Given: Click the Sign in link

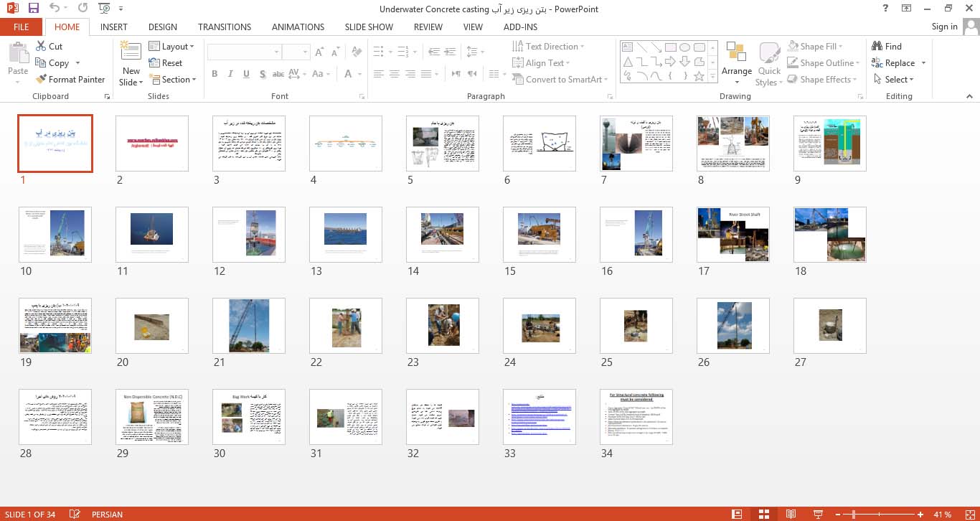Looking at the screenshot, I should (x=944, y=27).
